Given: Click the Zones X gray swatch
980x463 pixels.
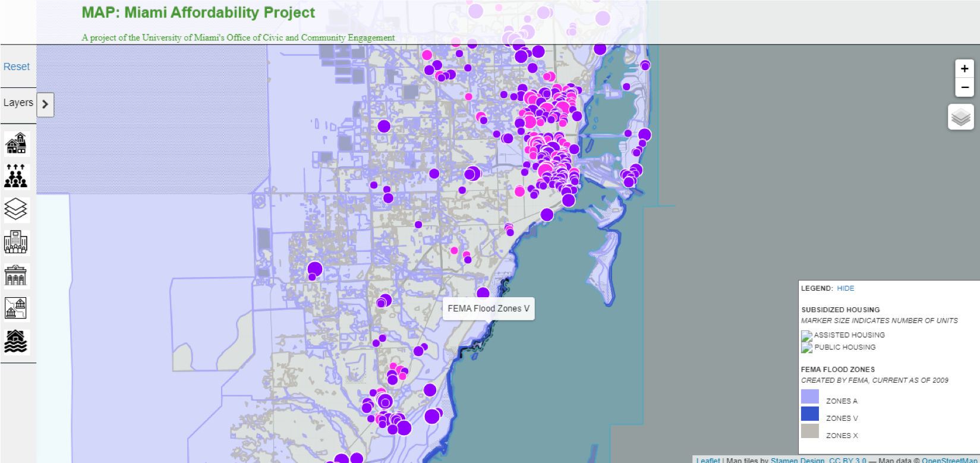Looking at the screenshot, I should click(810, 431).
